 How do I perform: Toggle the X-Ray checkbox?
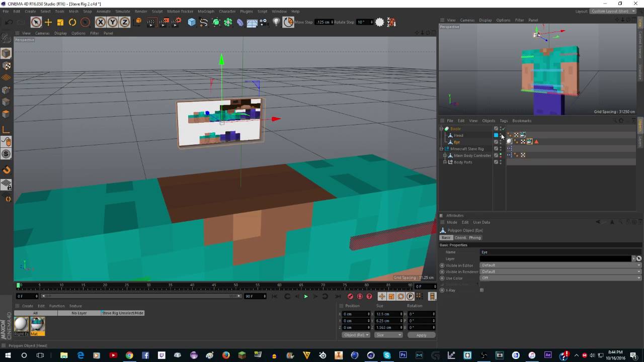(x=482, y=290)
